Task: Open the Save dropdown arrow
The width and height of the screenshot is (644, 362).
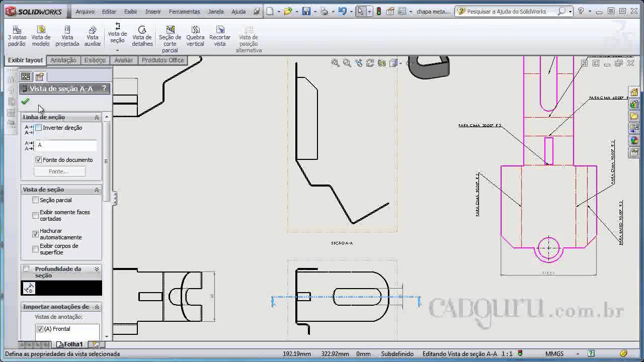Action: (x=314, y=11)
